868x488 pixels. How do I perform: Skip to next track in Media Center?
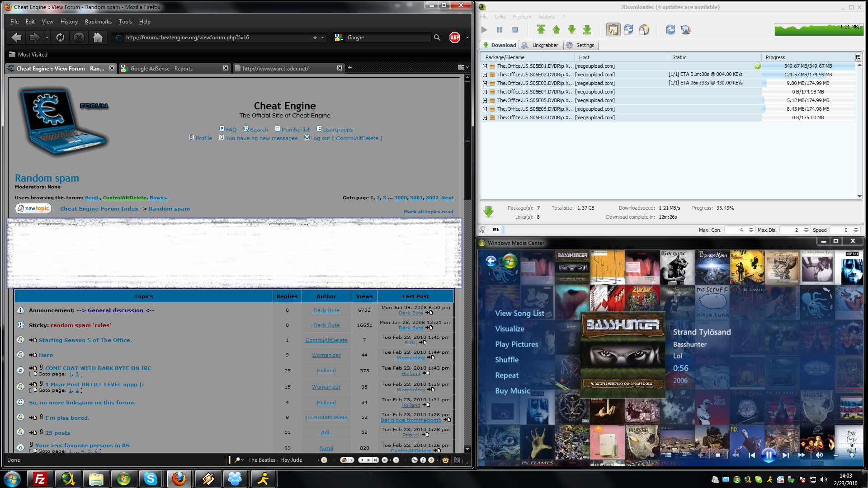click(x=785, y=455)
